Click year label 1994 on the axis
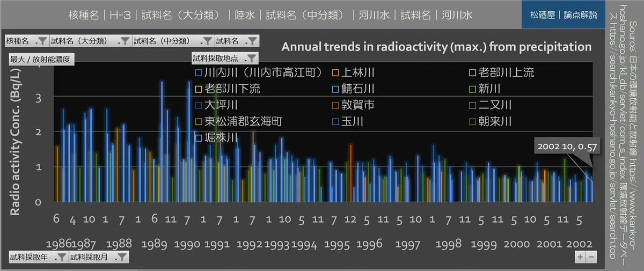Image resolution: width=644 pixels, height=271 pixels. (304, 245)
